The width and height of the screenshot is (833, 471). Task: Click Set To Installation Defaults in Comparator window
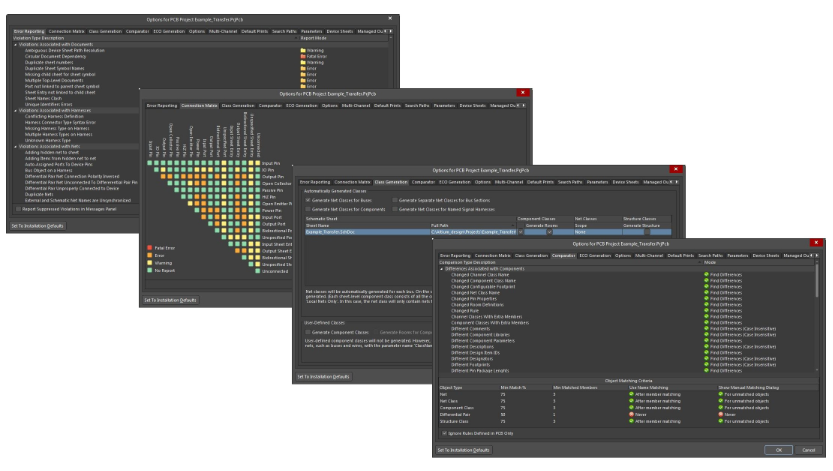(x=464, y=450)
